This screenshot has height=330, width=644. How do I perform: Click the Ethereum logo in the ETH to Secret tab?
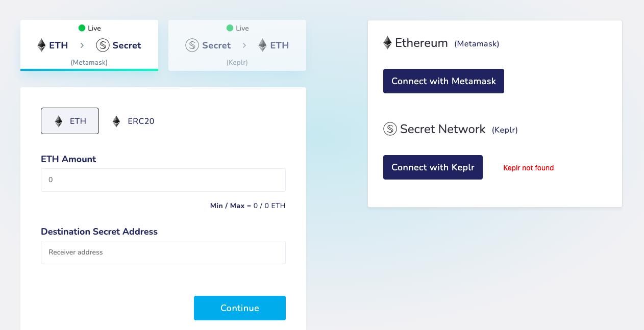coord(42,45)
